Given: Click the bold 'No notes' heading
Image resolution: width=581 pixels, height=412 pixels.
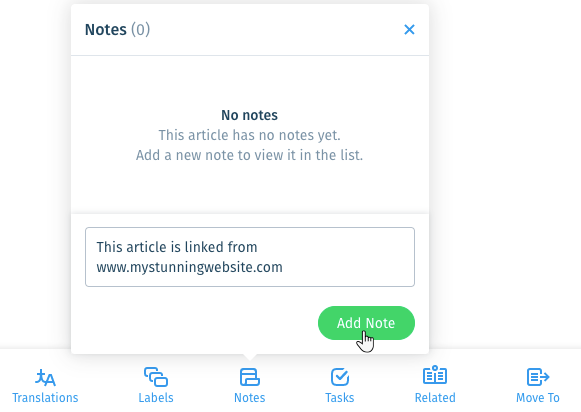Looking at the screenshot, I should tap(249, 115).
